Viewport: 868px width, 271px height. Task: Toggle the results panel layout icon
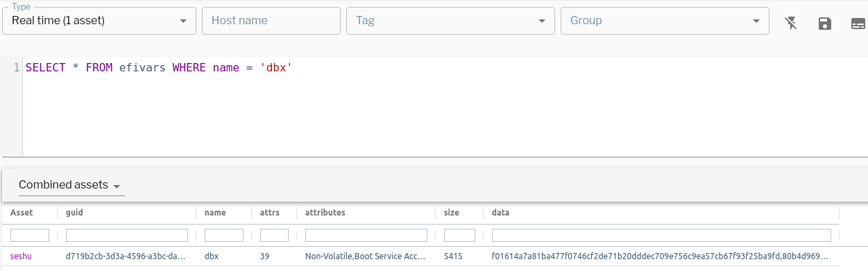click(x=858, y=24)
